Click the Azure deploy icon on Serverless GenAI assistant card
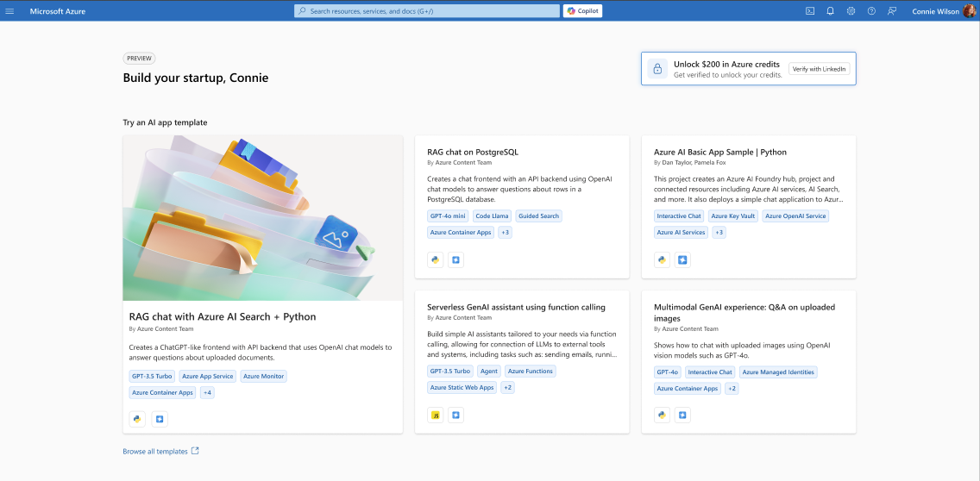This screenshot has height=481, width=980. tap(456, 415)
